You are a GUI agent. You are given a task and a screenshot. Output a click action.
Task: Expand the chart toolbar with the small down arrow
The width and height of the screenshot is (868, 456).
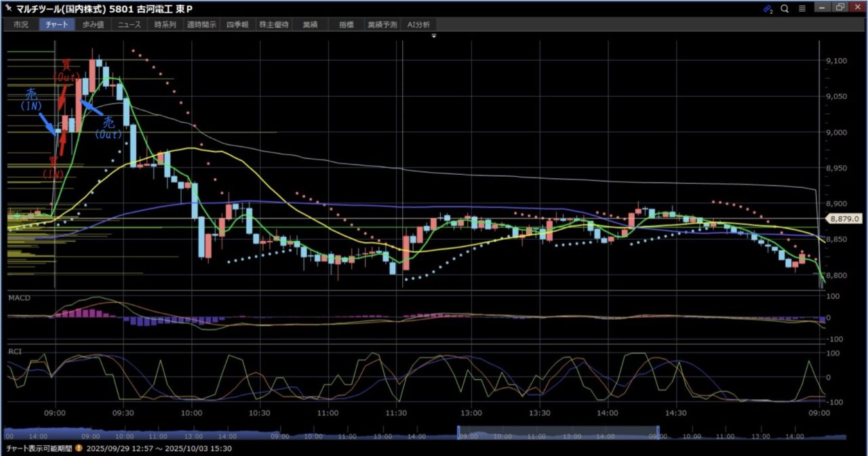[x=433, y=35]
